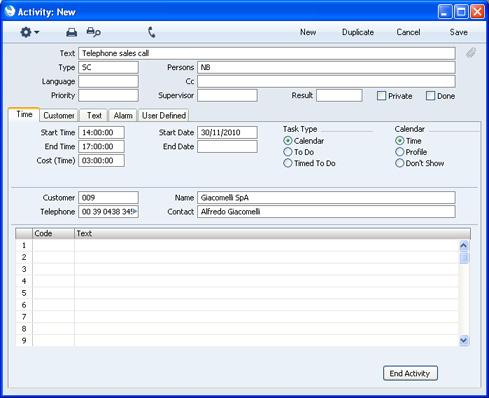The width and height of the screenshot is (489, 398).
Task: Close the Activity window
Action: coord(477,12)
